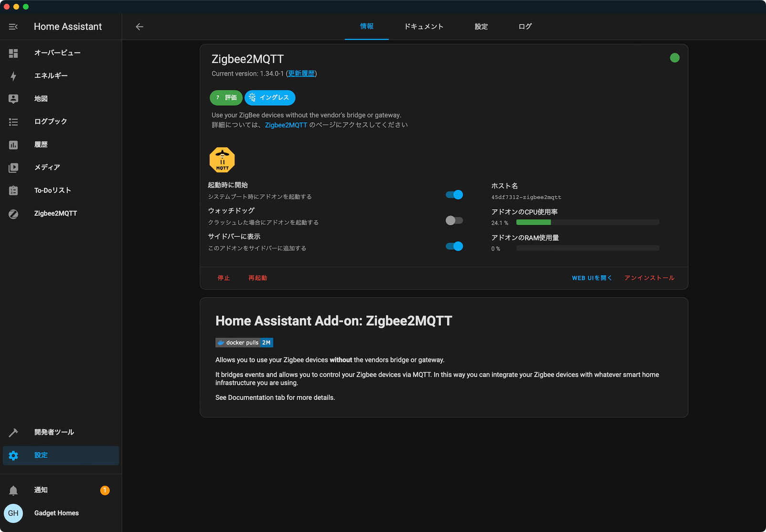Click the Home Assistant title
Screen dimensions: 766x532
[68, 27]
